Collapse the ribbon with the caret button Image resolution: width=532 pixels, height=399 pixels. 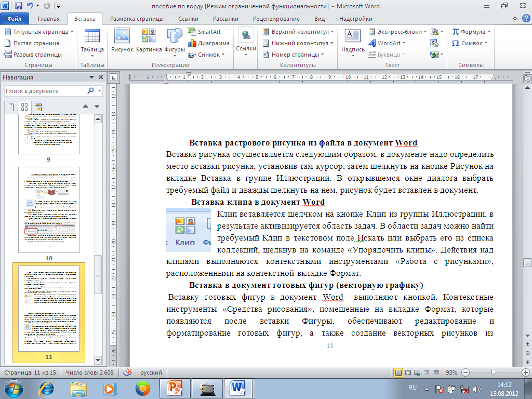click(515, 19)
